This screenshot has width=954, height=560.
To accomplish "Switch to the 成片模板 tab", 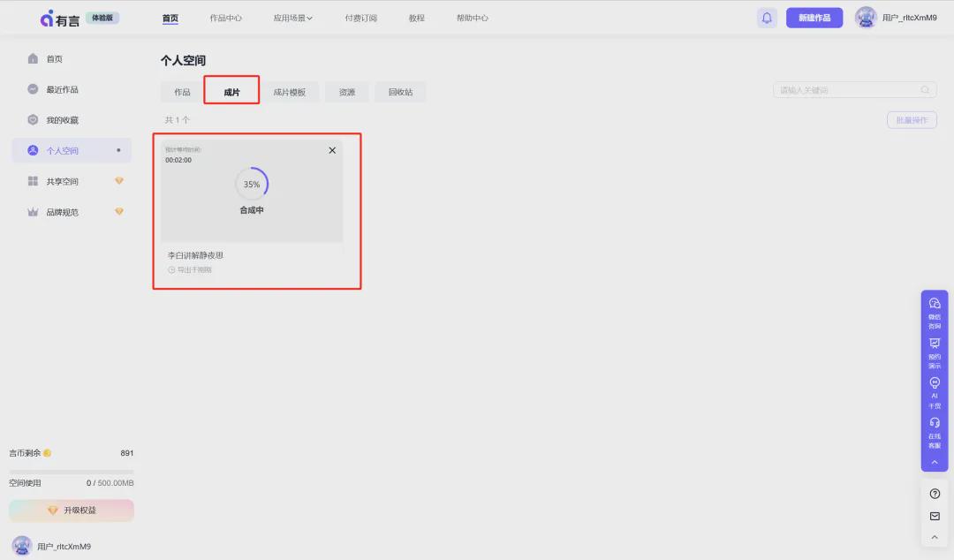I will coord(291,91).
